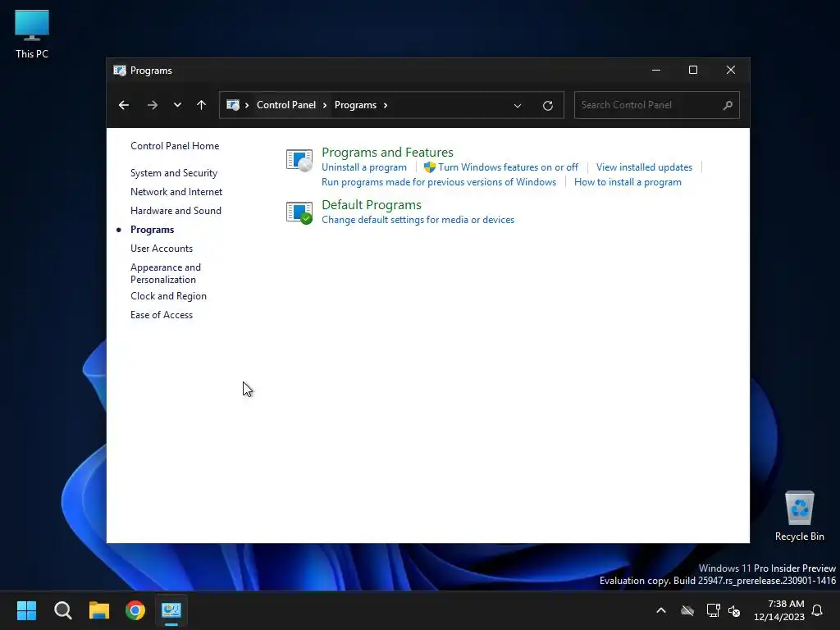Open the Programs and Features icon
The height and width of the screenshot is (630, 840).
[299, 160]
